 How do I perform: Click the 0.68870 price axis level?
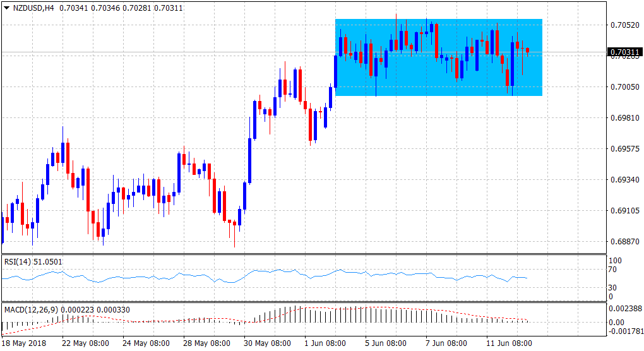point(624,242)
